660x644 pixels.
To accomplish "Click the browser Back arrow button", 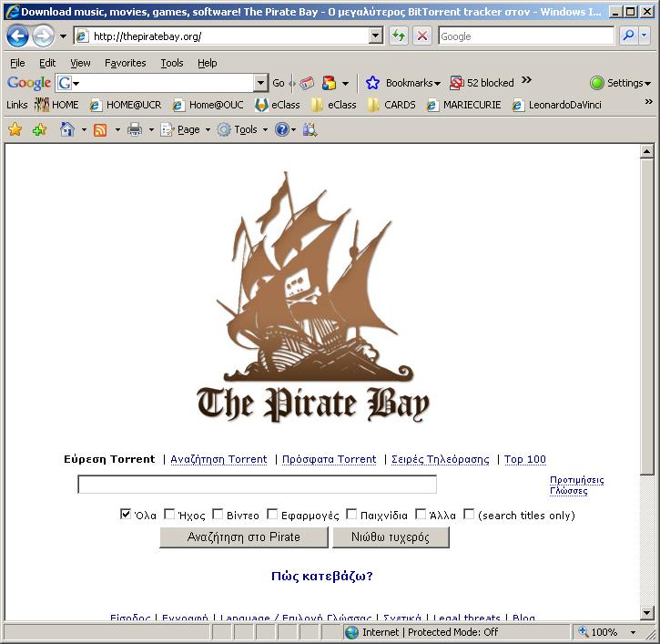I will tap(17, 36).
